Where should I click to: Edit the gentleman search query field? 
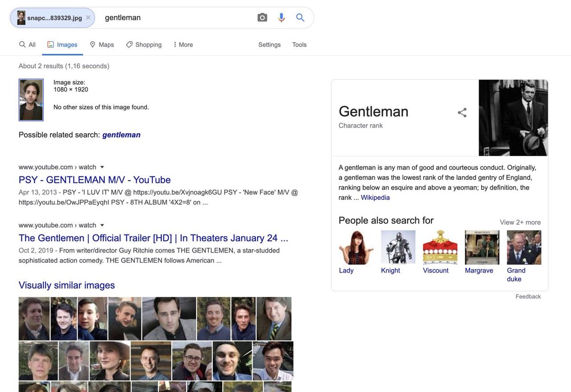176,18
